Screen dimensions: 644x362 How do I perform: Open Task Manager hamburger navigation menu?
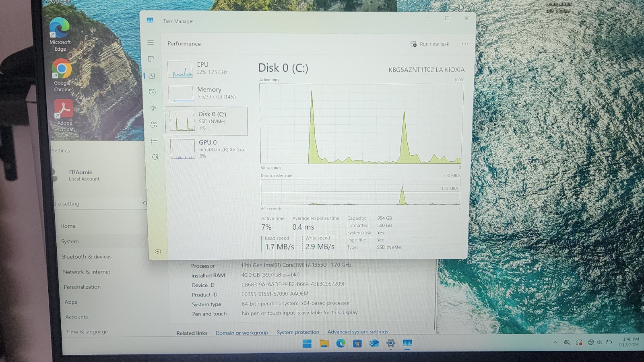point(151,43)
